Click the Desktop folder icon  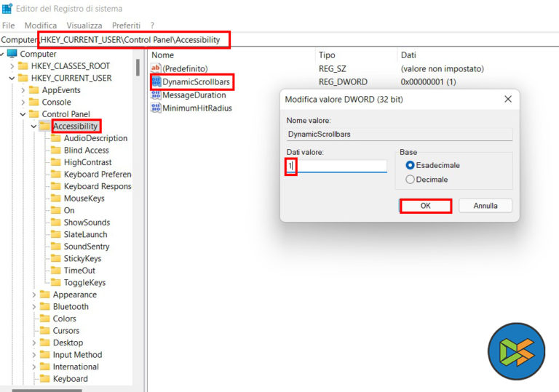pyautogui.click(x=45, y=343)
